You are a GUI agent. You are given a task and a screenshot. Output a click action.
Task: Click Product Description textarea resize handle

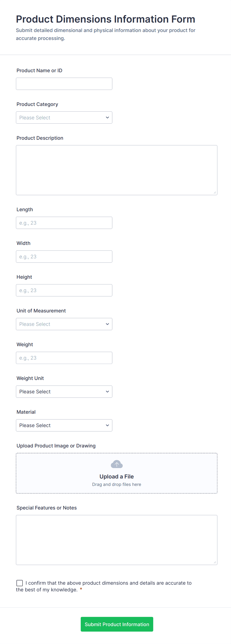215,193
